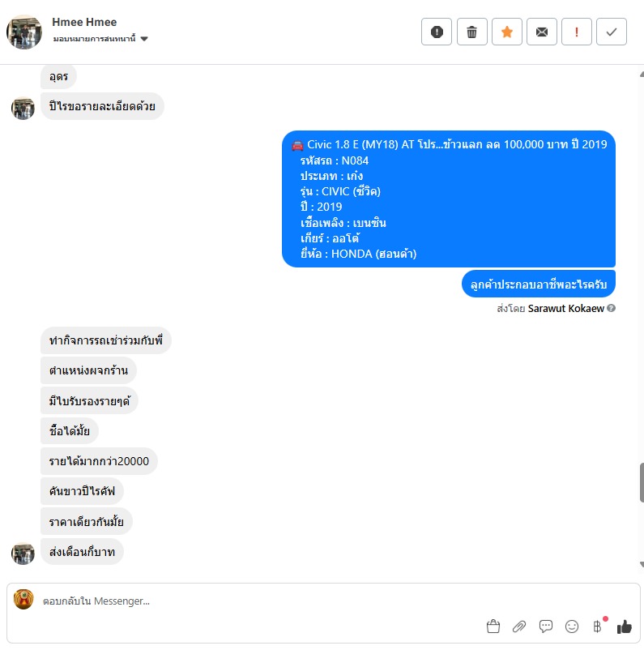Screen dimensions: 644x650
Task: Click the Sarawut Kokaew sender name
Action: 565,309
